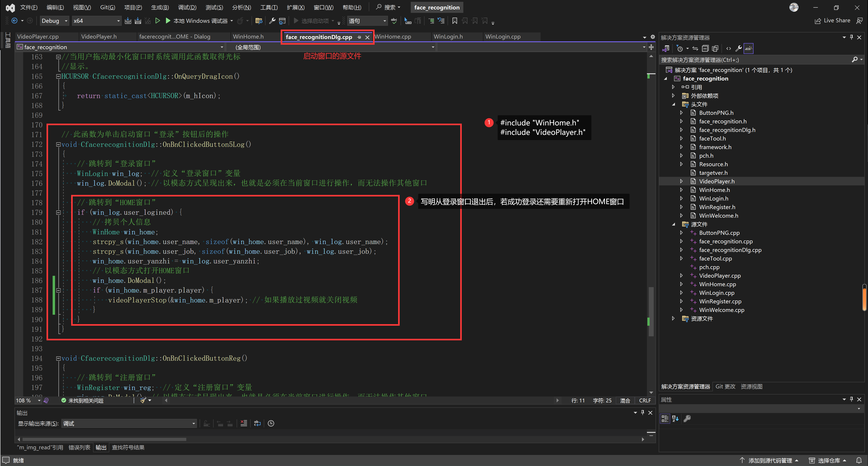Click the notifications bell in status bar
868x466 pixels.
click(859, 460)
